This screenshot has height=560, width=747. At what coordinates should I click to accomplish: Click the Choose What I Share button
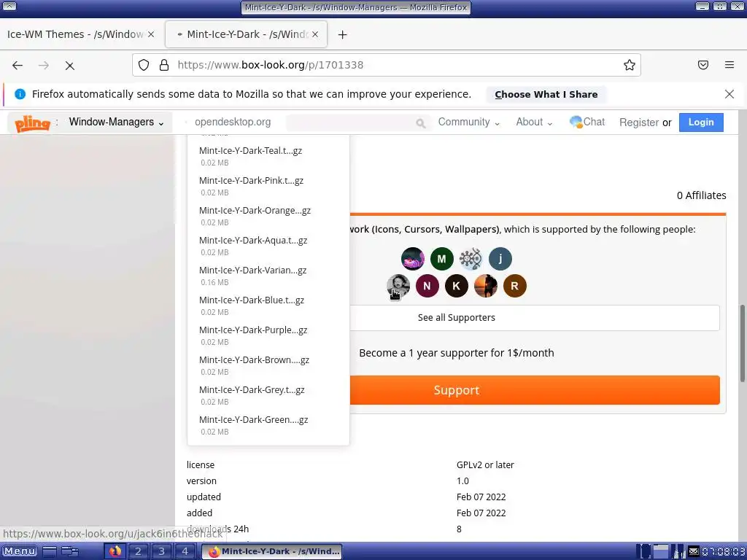pos(546,94)
